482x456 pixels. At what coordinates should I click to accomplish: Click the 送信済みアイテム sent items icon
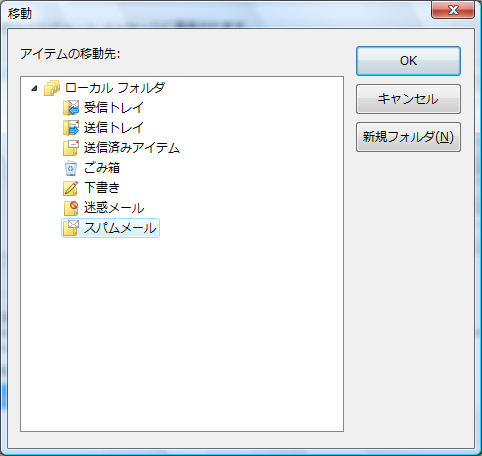[x=71, y=148]
